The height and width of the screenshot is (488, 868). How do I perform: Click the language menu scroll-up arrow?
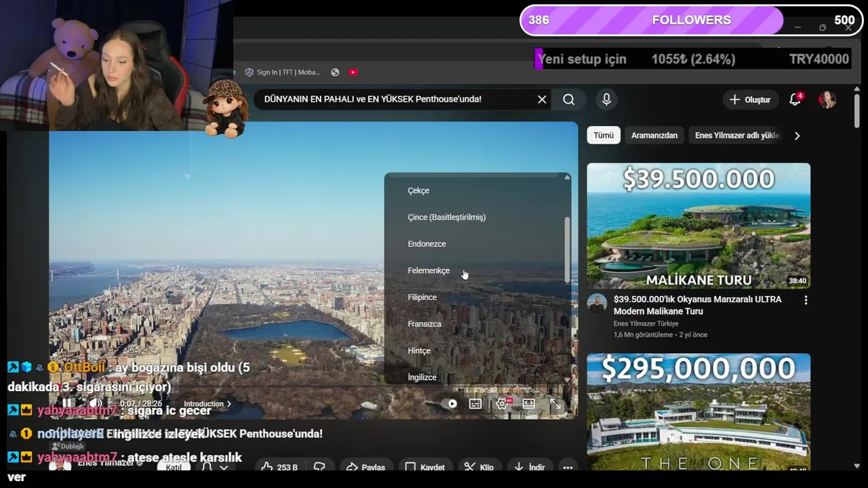tap(567, 178)
